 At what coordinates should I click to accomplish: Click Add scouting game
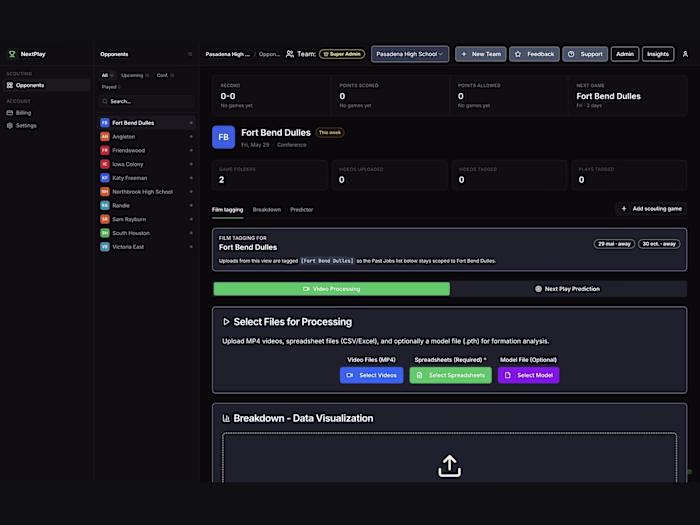click(651, 208)
